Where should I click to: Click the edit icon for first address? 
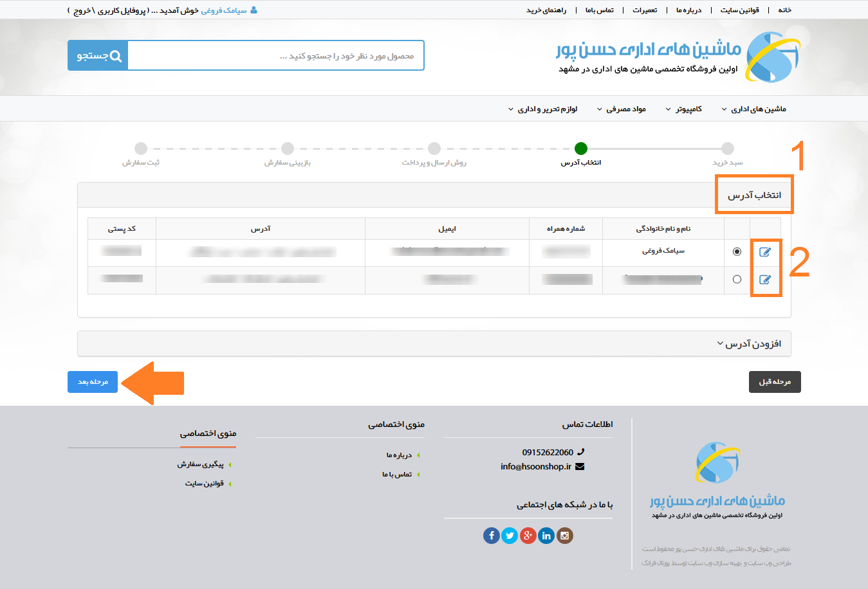pyautogui.click(x=765, y=252)
